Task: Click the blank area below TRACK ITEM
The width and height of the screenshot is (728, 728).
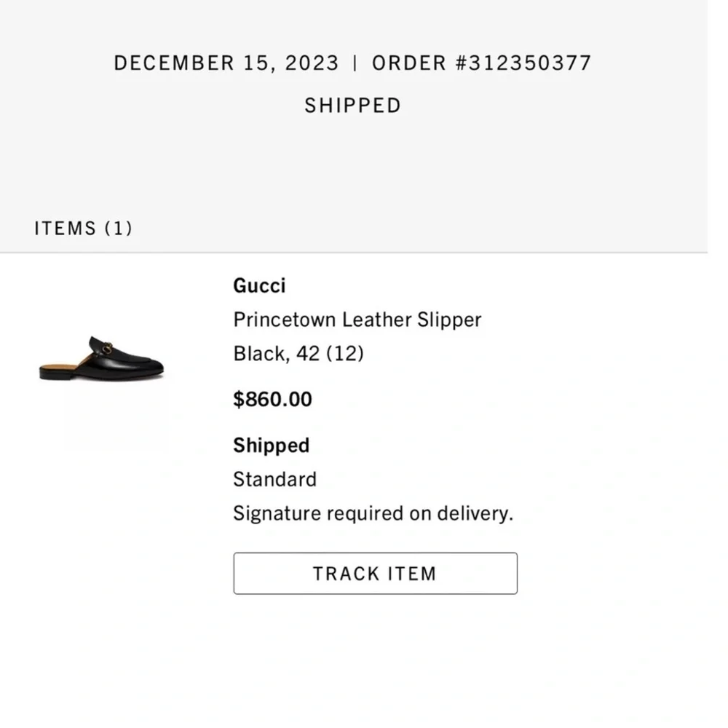Action: [x=364, y=655]
